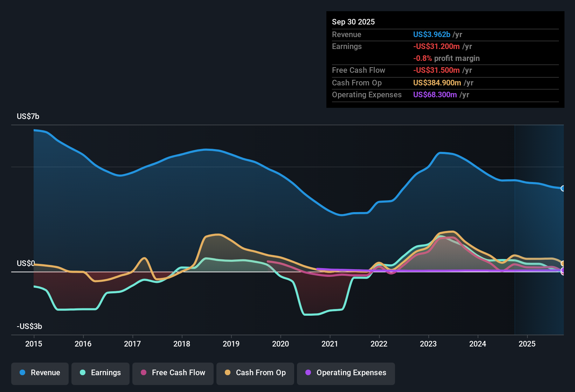
Task: Click the Earnings row label in tooltip
Action: pos(347,46)
